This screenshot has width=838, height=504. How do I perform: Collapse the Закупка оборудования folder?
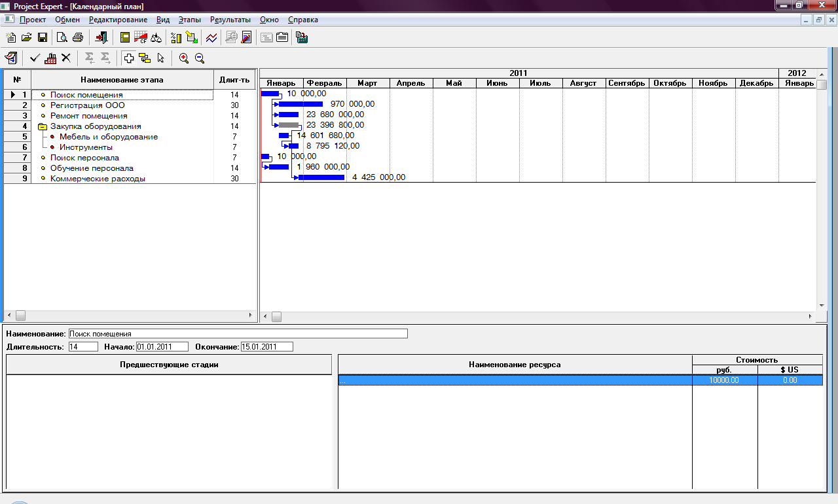pyautogui.click(x=43, y=126)
